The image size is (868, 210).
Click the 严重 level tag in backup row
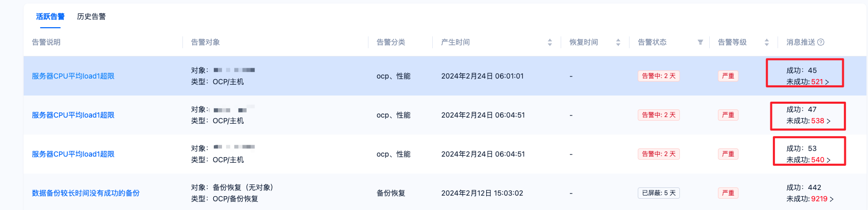728,193
